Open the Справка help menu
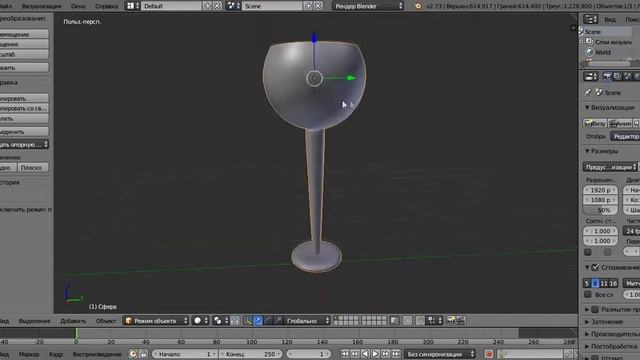640x360 pixels. 106,6
